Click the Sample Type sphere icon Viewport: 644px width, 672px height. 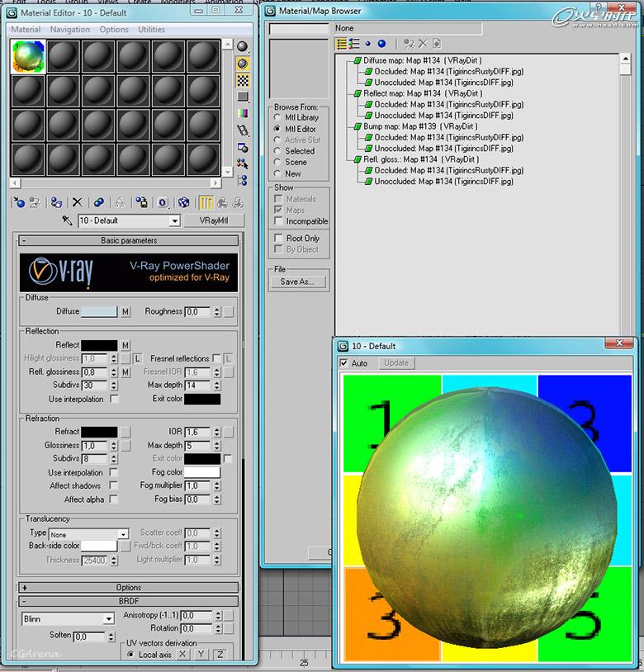243,46
